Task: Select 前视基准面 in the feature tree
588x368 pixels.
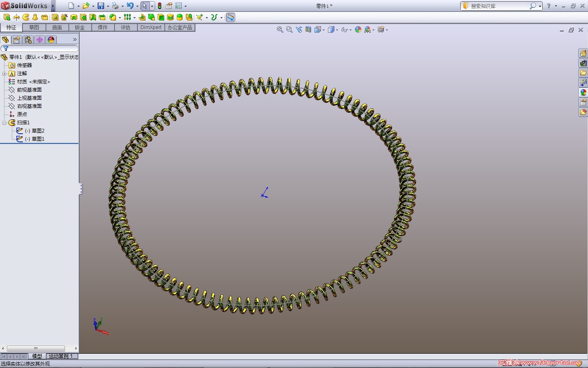Action: pos(29,90)
